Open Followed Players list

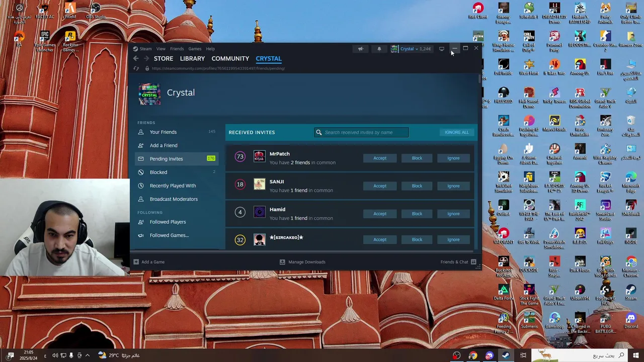(177, 222)
